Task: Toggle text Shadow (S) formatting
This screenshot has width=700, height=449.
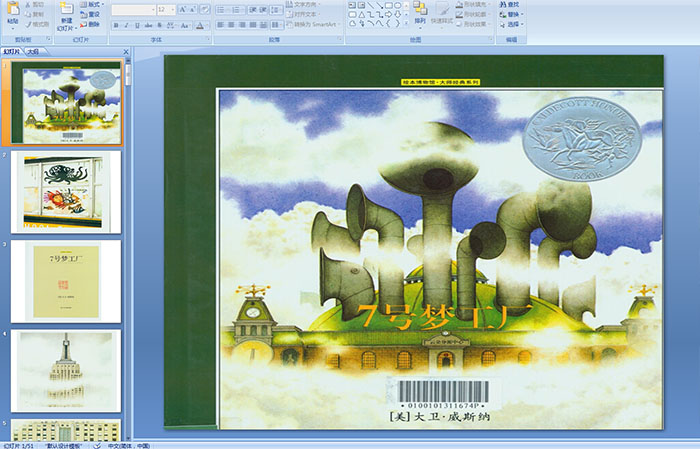Action: pos(159,25)
